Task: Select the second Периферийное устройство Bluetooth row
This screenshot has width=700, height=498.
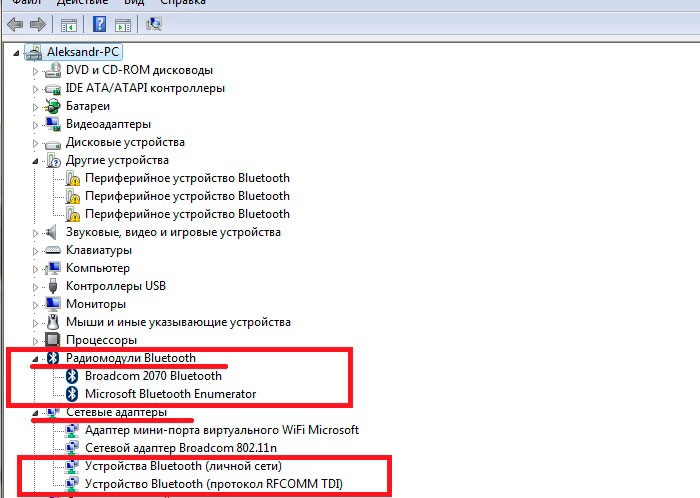Action: pos(187,196)
